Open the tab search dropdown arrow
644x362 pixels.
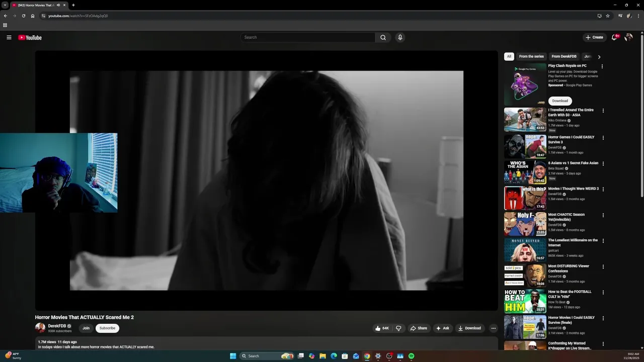5,5
